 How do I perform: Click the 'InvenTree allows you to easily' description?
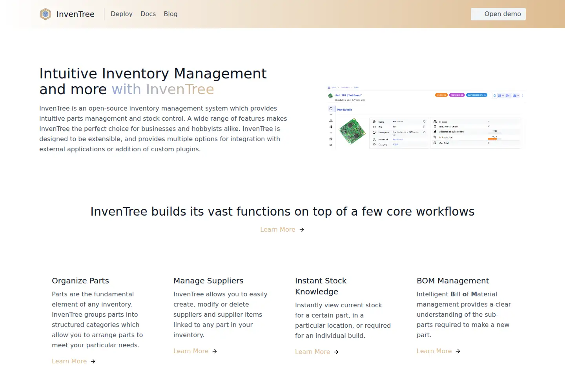point(221,314)
